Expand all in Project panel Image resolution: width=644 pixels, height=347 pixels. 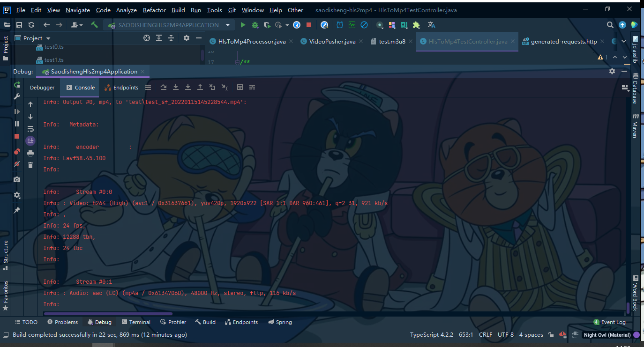[x=159, y=38]
